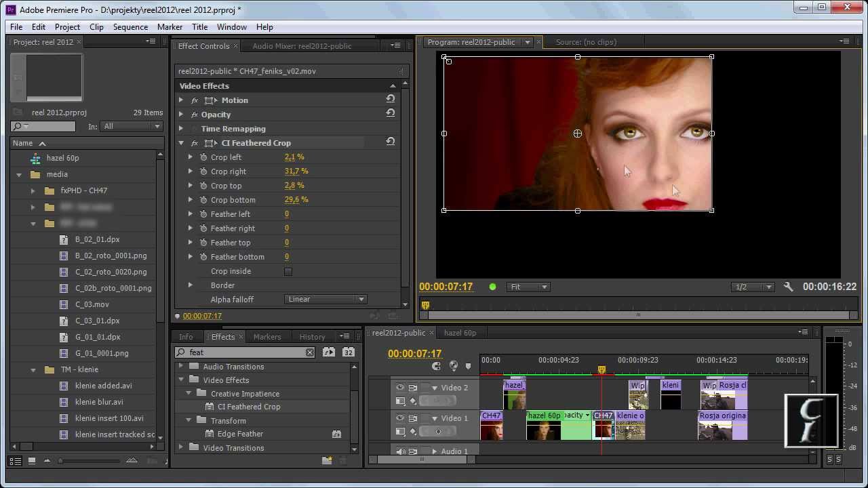
Task: Click the Program monitor current timecode
Action: (446, 287)
